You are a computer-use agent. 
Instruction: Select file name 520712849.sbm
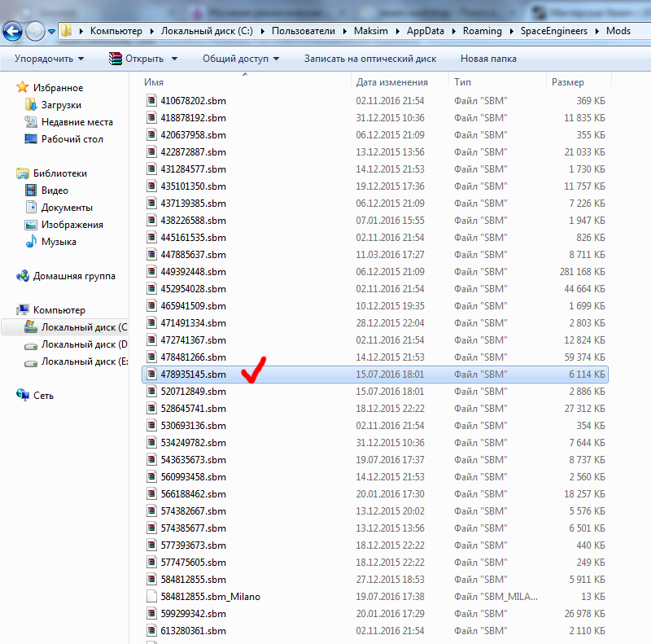[x=194, y=392]
